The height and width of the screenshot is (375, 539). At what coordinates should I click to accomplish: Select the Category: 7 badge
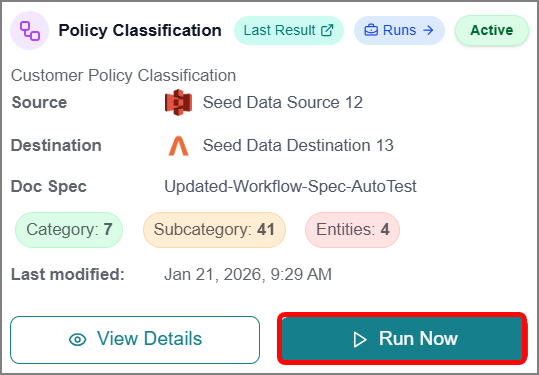click(69, 230)
